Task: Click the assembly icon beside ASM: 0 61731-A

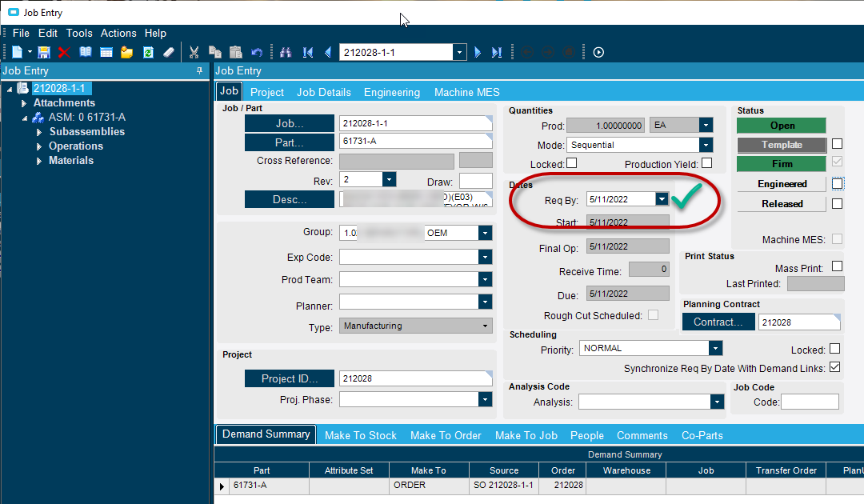Action: coord(38,118)
